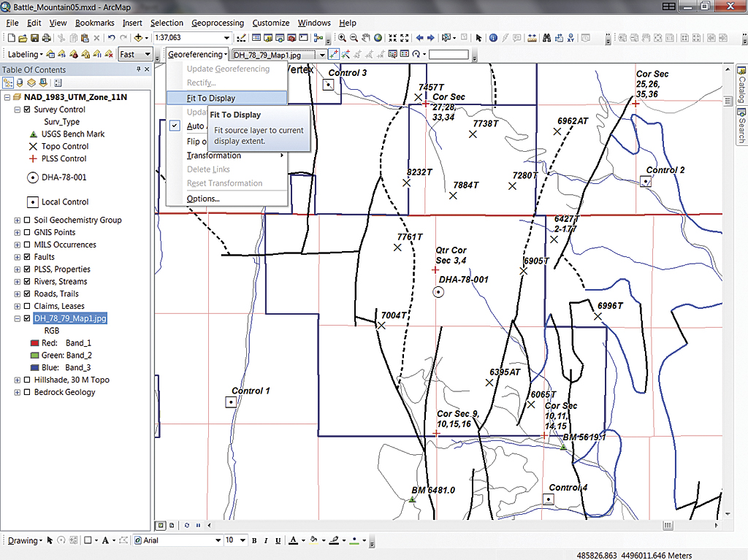Screen dimensions: 748x560
Task: Open the Editor toolbar icon
Action: (x=241, y=38)
